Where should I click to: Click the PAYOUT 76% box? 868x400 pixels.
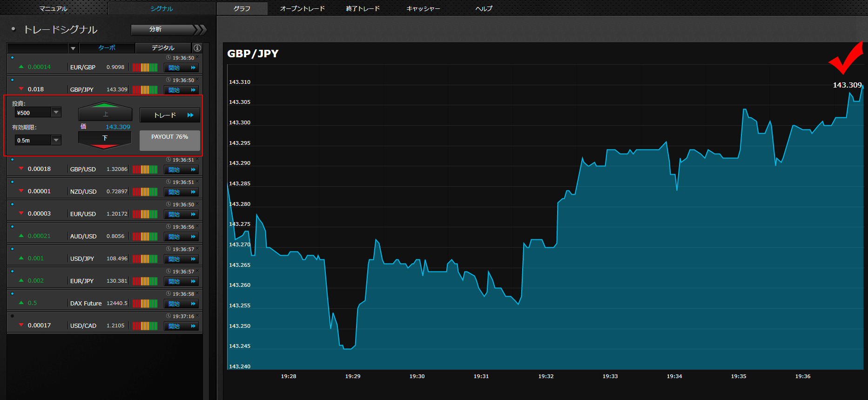tap(170, 140)
